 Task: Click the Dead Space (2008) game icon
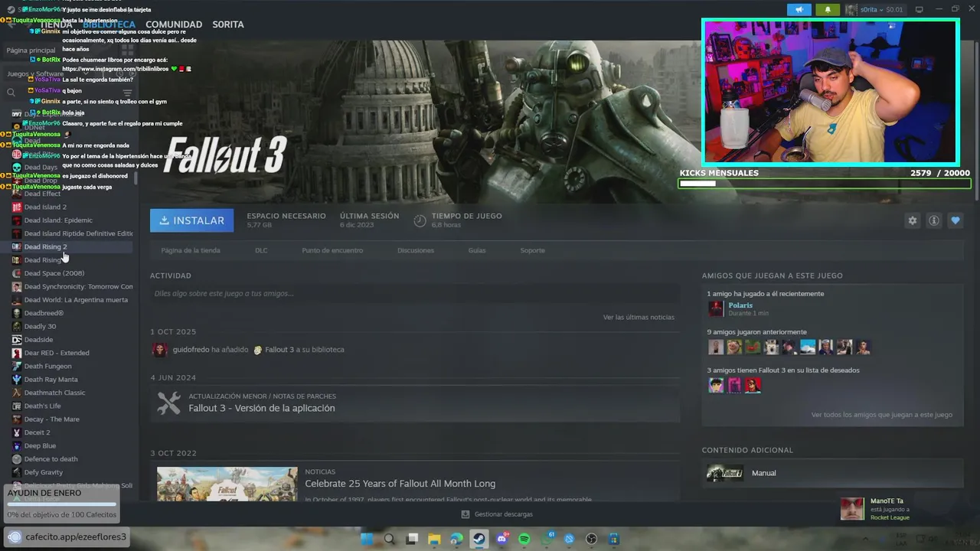(17, 273)
